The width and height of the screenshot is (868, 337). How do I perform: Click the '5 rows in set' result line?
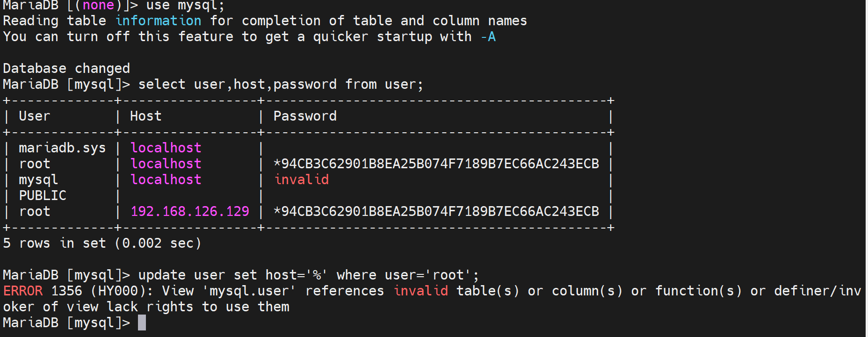click(x=102, y=243)
